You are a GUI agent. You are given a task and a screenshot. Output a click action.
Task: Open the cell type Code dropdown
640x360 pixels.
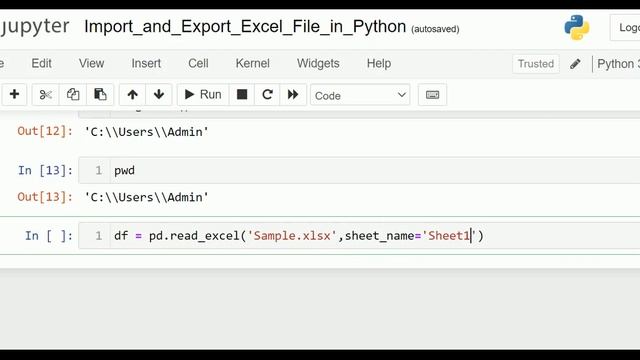pos(360,95)
